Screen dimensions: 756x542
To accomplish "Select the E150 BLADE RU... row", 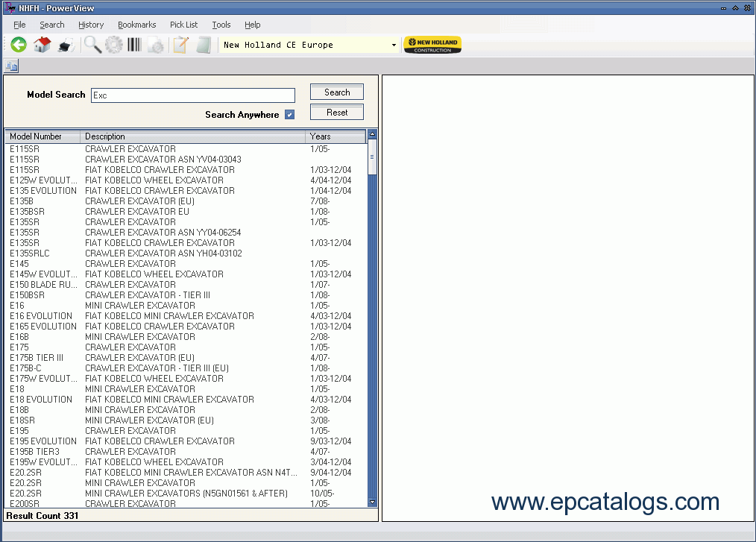I will pos(186,285).
